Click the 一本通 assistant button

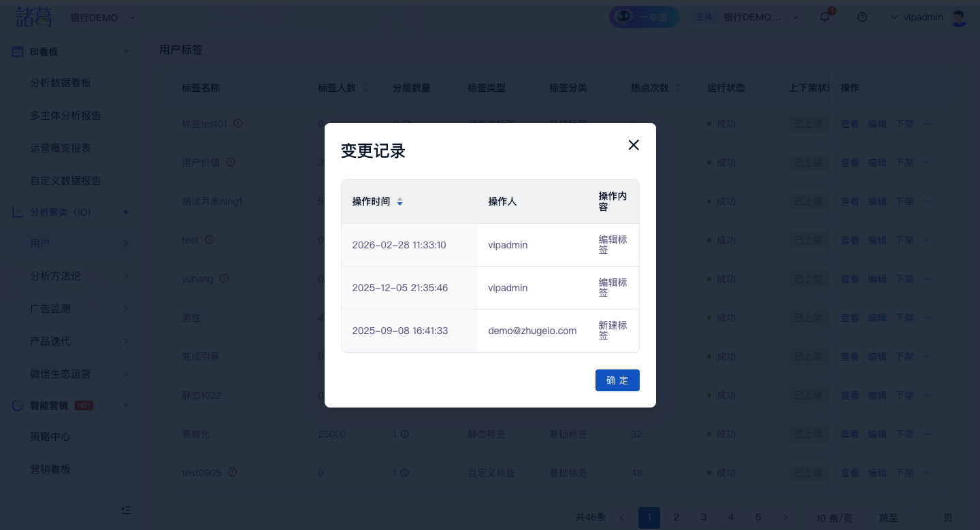(x=644, y=17)
